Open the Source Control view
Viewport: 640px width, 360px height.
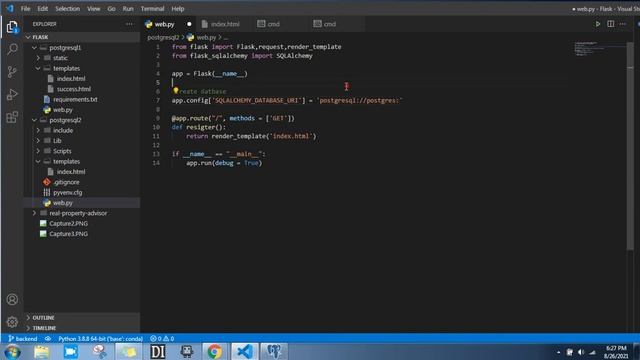tap(12, 72)
